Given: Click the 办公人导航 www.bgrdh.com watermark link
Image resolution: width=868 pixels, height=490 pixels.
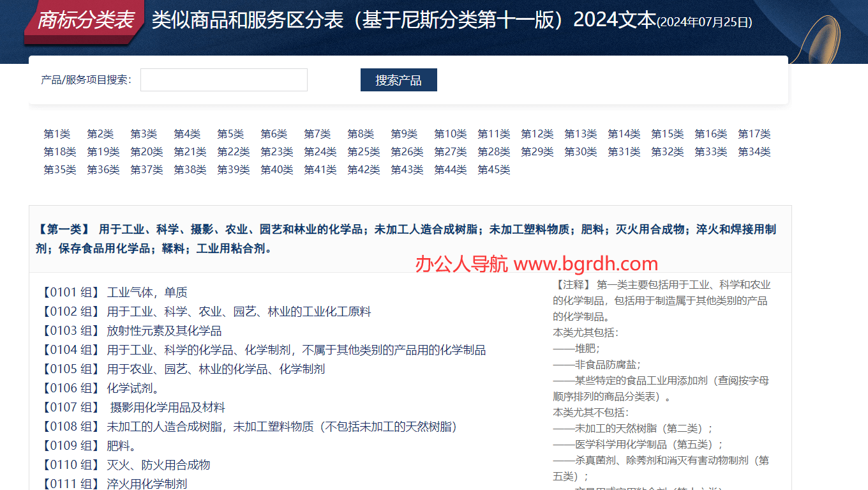Looking at the screenshot, I should click(535, 263).
